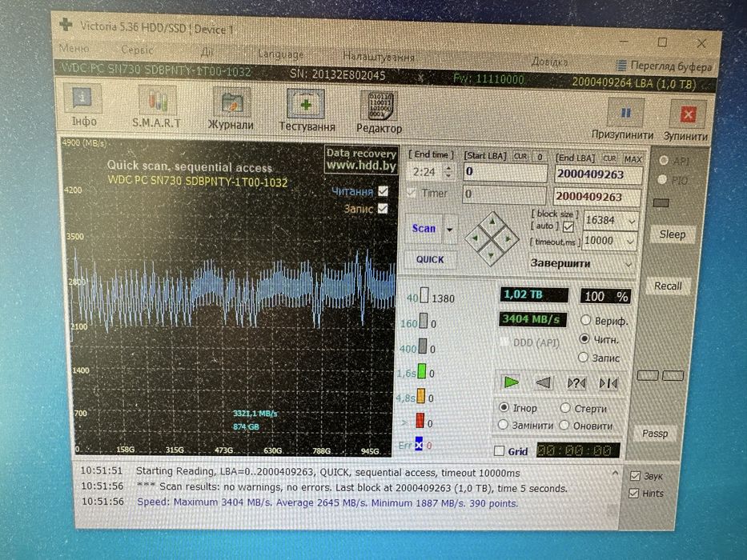Toggle the Звук sound checkbox
The width and height of the screenshot is (747, 560).
point(635,476)
